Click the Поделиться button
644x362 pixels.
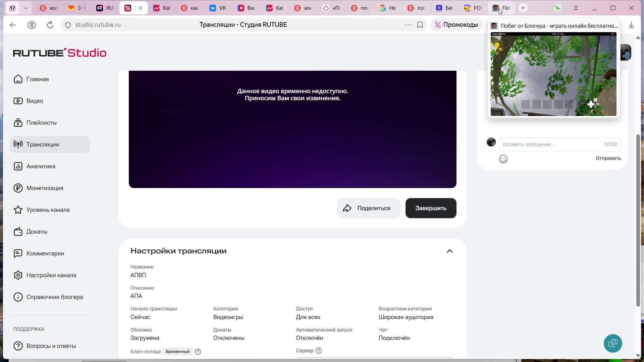point(368,208)
